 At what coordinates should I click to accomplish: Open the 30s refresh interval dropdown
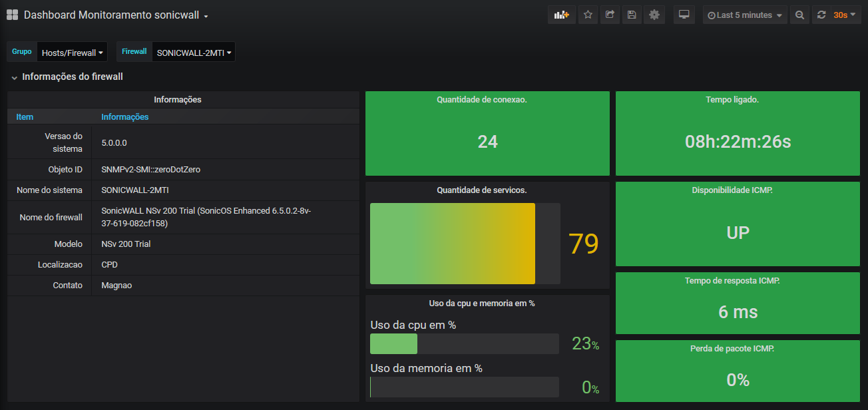(x=845, y=15)
